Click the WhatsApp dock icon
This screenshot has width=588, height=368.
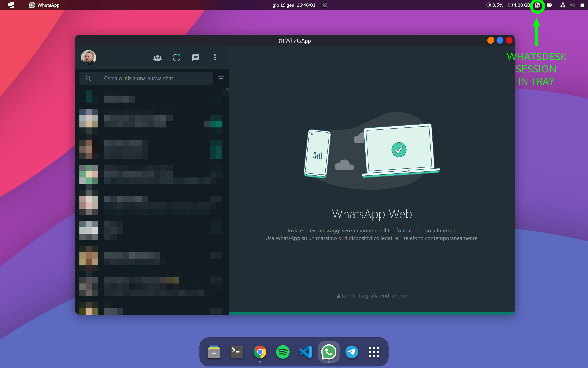[329, 352]
